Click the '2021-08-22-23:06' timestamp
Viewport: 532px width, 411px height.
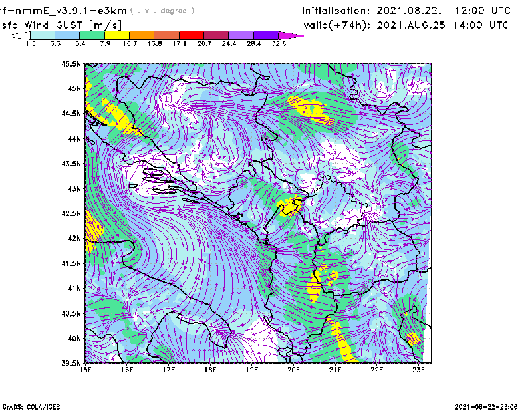coord(486,407)
